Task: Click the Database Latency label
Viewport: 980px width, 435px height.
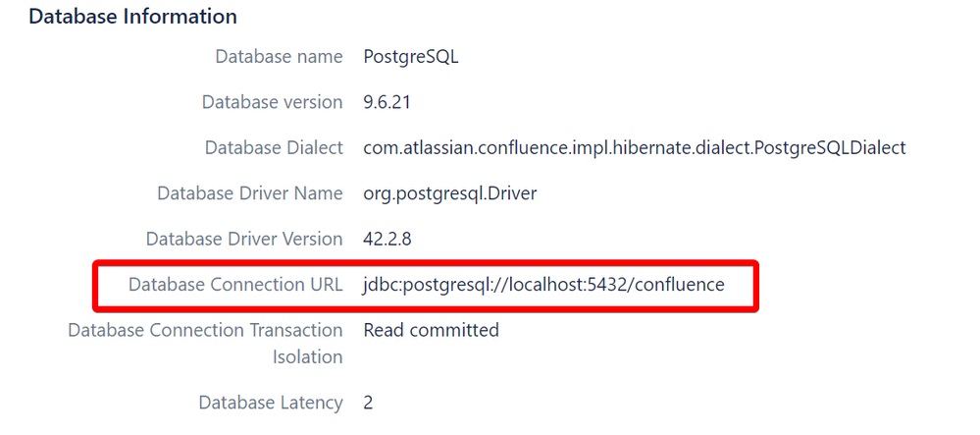Action: pos(271,403)
